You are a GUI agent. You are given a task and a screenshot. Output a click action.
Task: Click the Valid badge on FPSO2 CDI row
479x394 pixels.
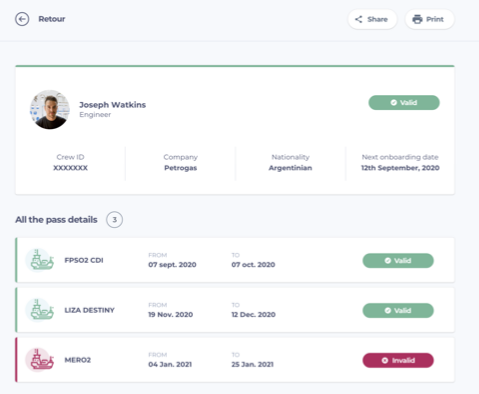click(x=398, y=261)
